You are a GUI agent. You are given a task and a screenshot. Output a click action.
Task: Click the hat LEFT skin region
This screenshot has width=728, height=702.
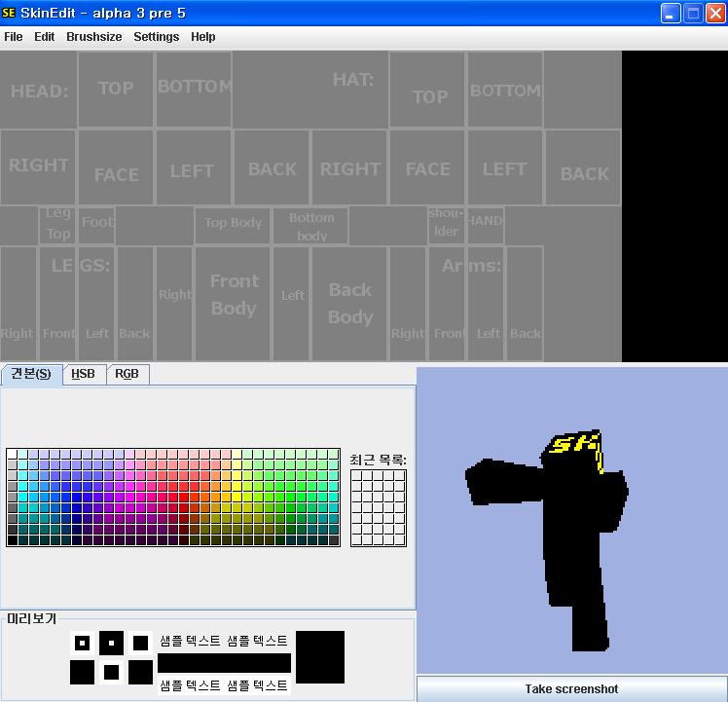pos(505,167)
